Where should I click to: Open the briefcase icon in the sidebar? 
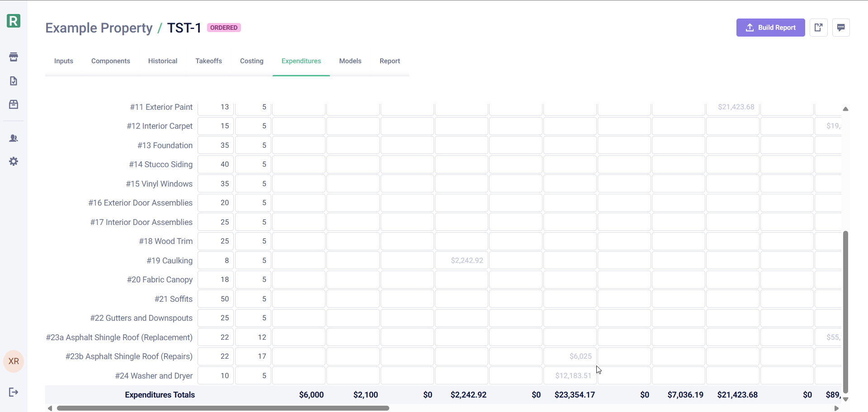point(13,104)
